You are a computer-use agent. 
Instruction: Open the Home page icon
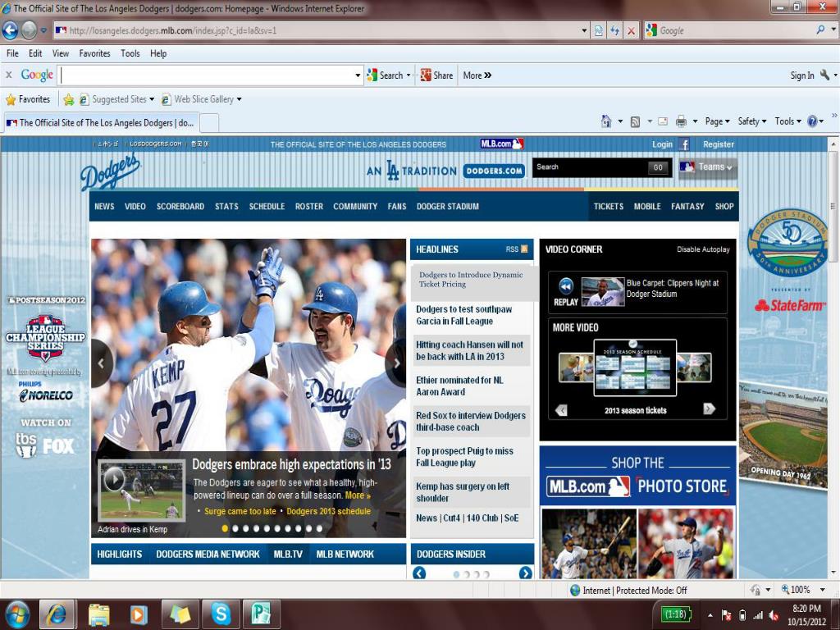pyautogui.click(x=606, y=121)
